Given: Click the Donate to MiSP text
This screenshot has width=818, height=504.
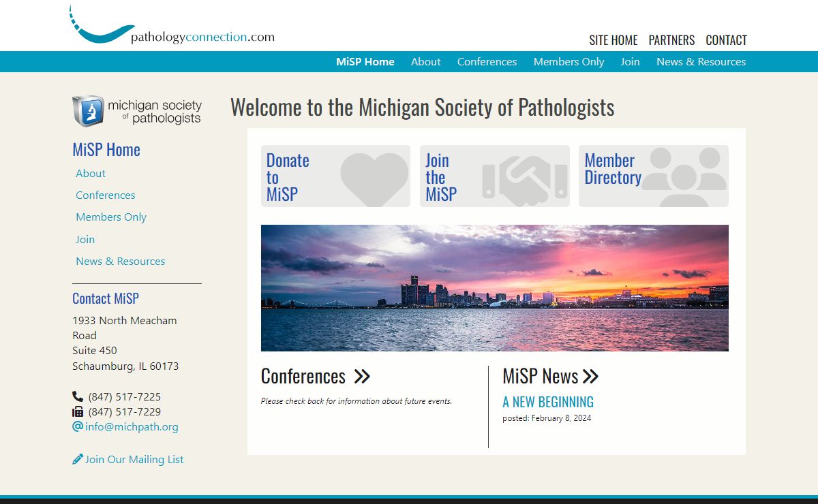Looking at the screenshot, I should coord(288,177).
